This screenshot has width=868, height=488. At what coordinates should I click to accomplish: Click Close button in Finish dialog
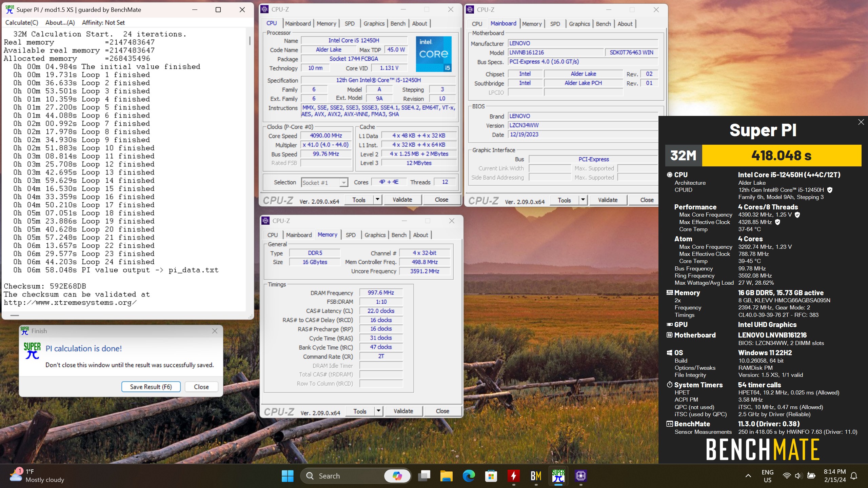(201, 387)
